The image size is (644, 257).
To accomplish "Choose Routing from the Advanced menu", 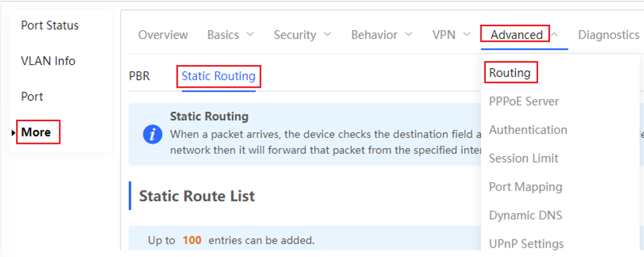I will click(510, 73).
